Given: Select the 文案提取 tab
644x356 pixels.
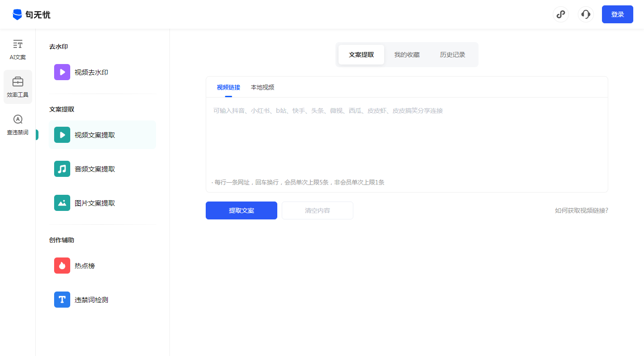Looking at the screenshot, I should pos(361,55).
